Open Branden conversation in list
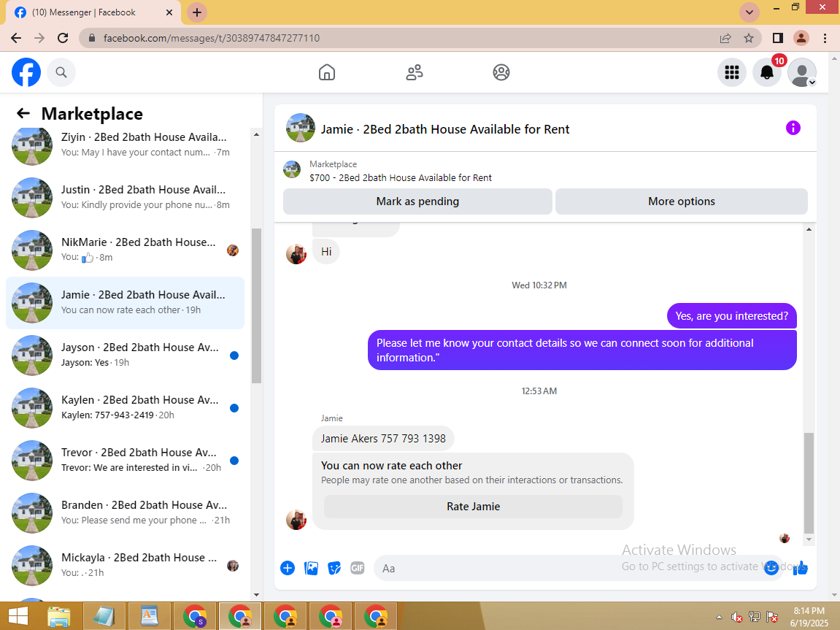Image resolution: width=840 pixels, height=630 pixels. coord(126,512)
